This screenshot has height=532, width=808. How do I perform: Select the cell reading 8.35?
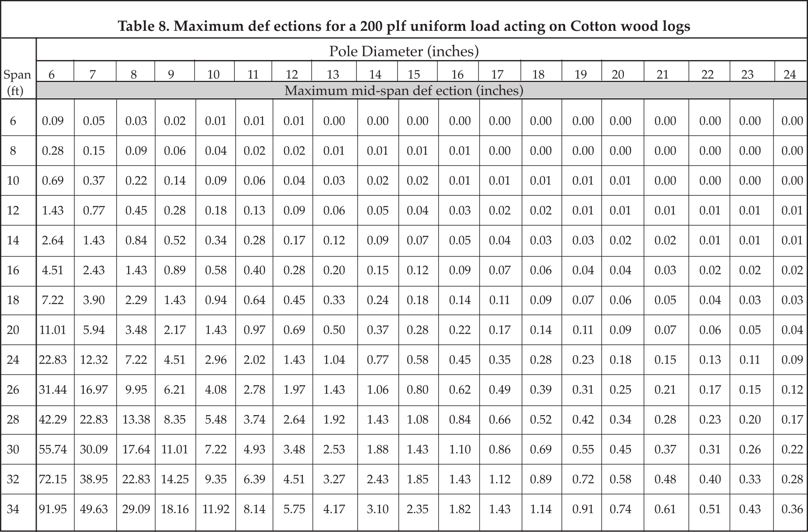tap(175, 420)
